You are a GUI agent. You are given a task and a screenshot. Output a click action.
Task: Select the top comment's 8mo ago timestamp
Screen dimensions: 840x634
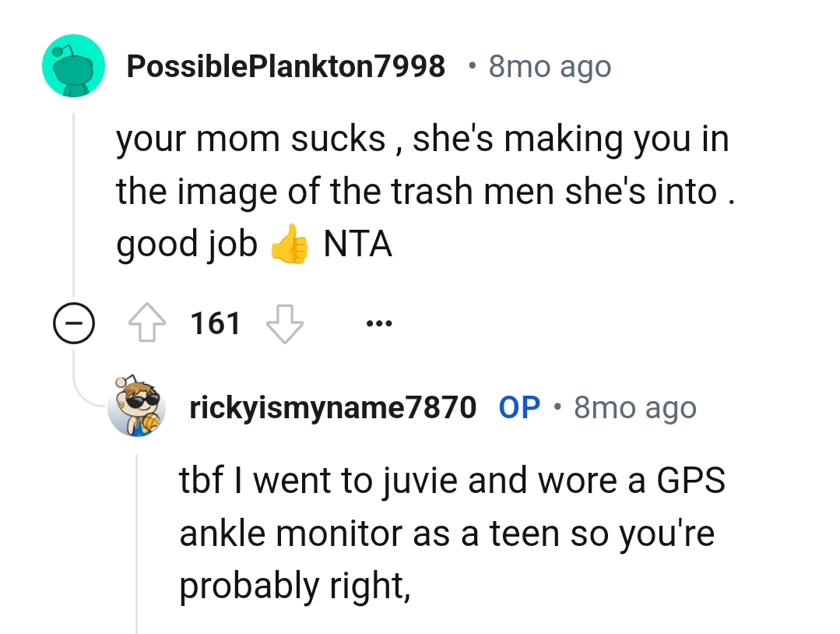click(549, 66)
